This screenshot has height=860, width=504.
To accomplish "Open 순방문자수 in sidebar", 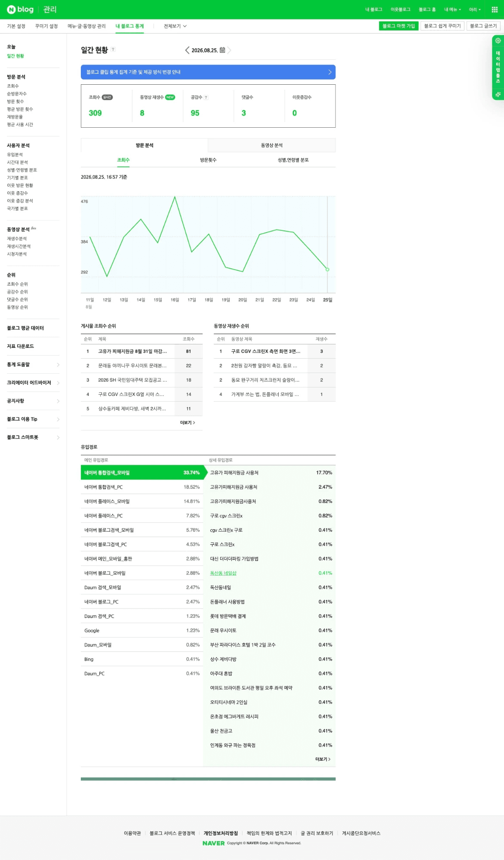I will (17, 94).
